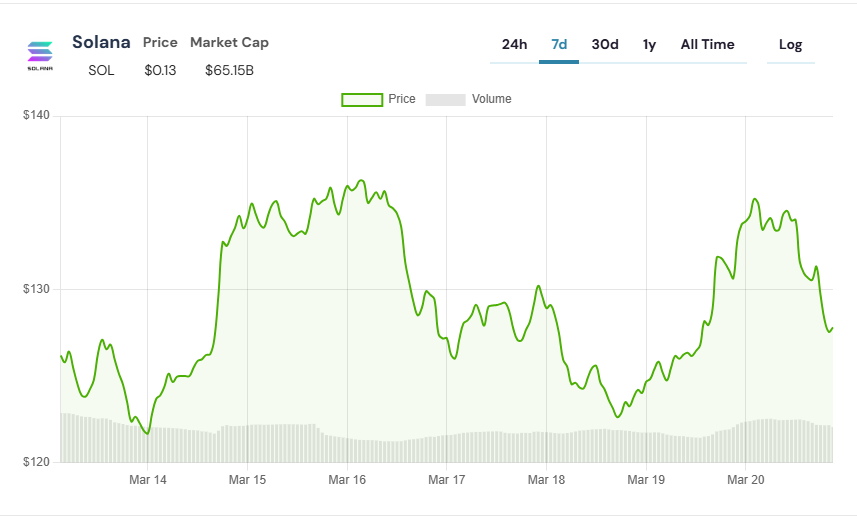
Task: Click the Solana logo icon
Action: (x=40, y=56)
